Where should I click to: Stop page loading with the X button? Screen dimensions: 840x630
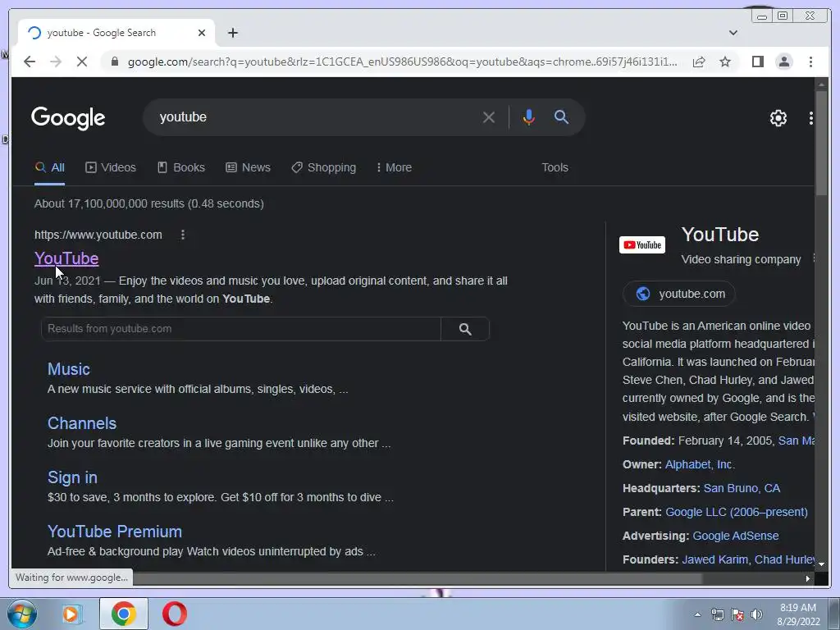click(81, 62)
